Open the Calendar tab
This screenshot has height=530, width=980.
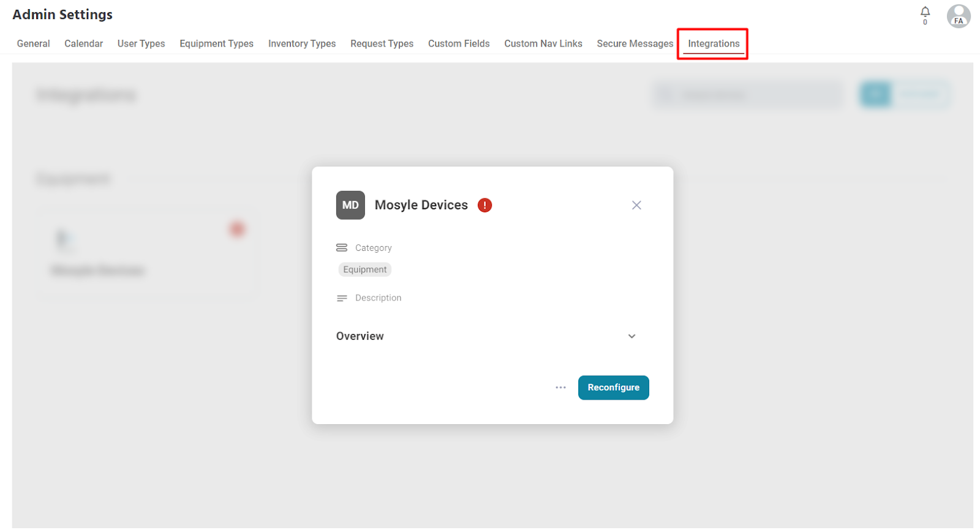point(83,43)
